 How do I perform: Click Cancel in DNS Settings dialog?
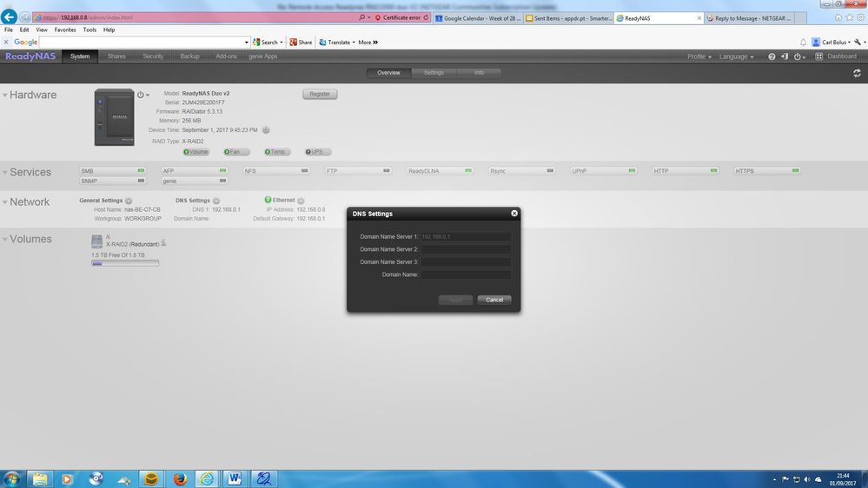coord(494,300)
